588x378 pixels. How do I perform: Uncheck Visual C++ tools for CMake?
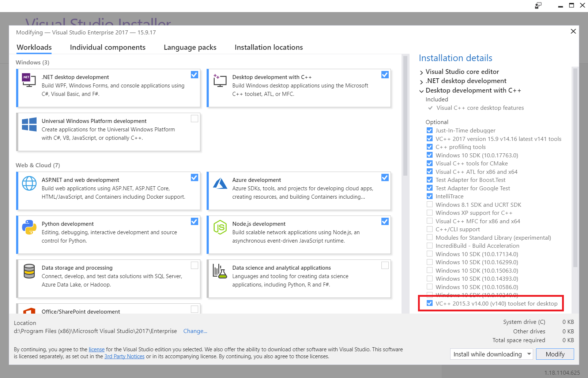pos(430,163)
